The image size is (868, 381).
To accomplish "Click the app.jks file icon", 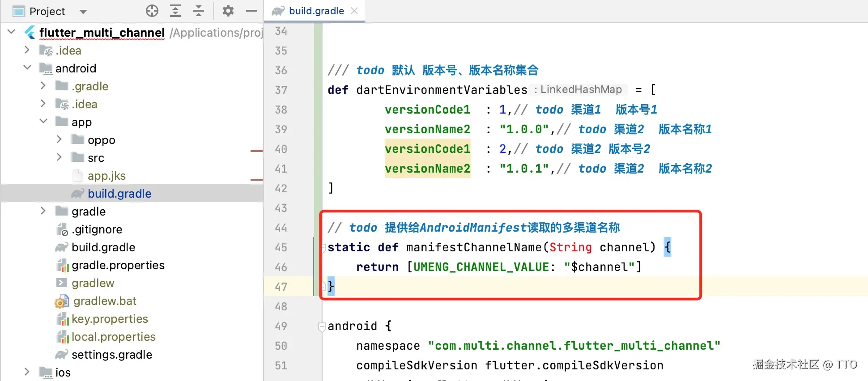I will [x=77, y=176].
